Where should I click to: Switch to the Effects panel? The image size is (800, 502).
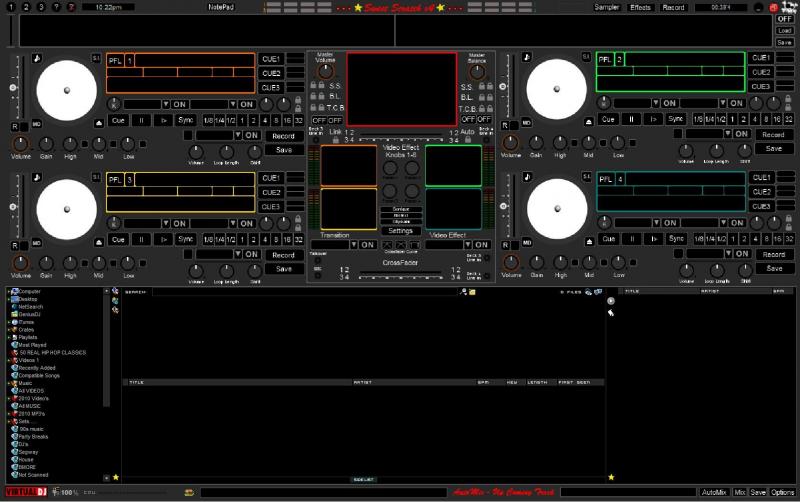[x=640, y=7]
